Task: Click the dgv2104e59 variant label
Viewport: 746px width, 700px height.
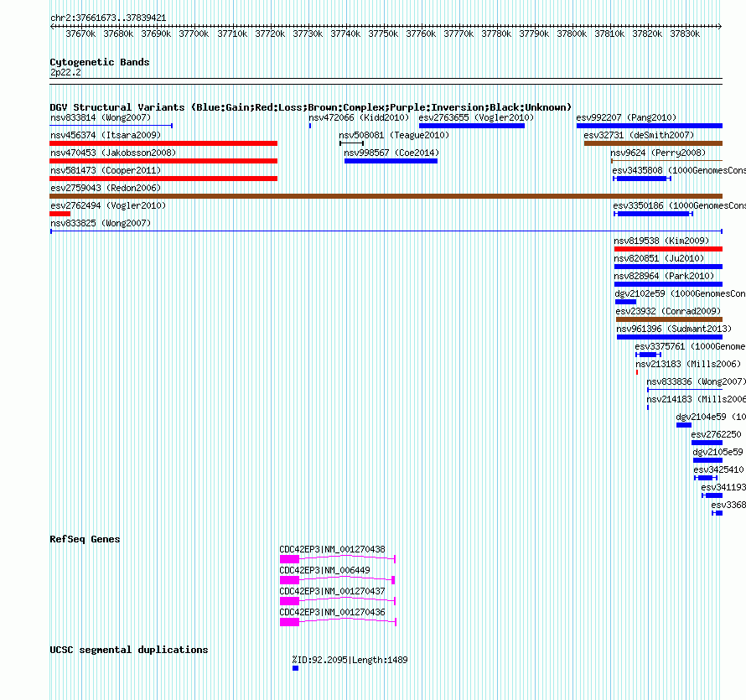Action: tap(711, 417)
